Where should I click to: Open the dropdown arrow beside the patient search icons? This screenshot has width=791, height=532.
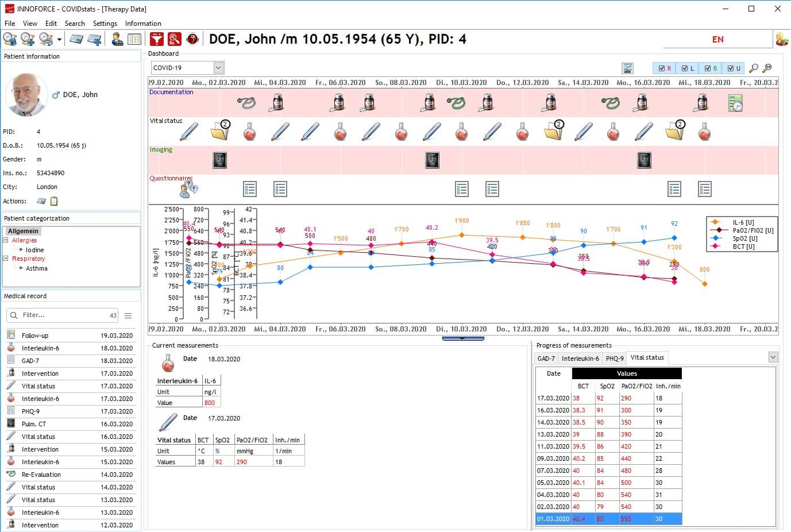coord(59,40)
